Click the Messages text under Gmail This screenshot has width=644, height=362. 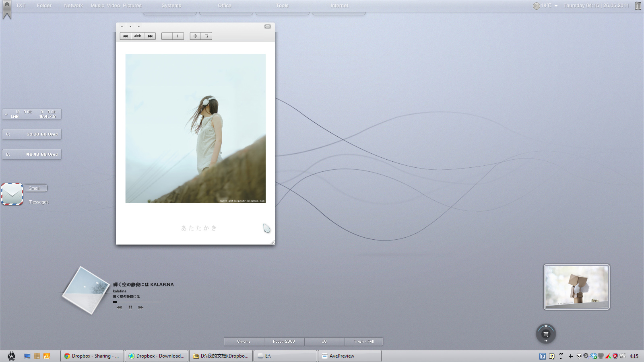(39, 202)
